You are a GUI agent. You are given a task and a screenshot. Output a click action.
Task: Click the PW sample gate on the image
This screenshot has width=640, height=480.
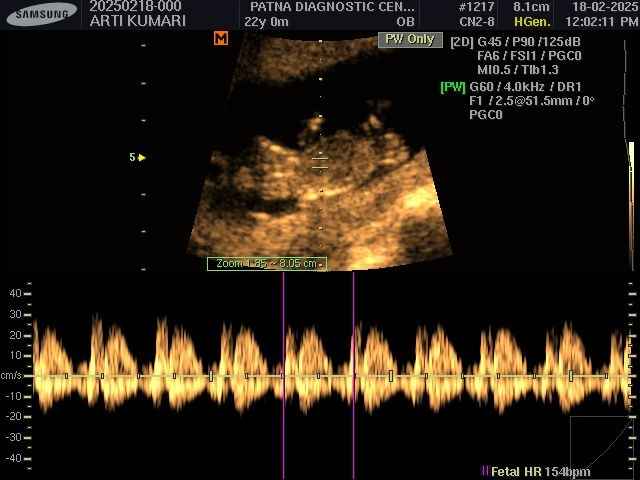pos(320,163)
